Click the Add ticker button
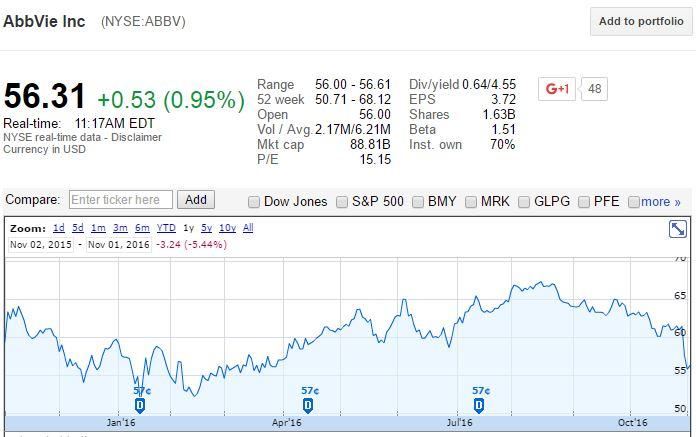The height and width of the screenshot is (437, 696). coord(196,200)
